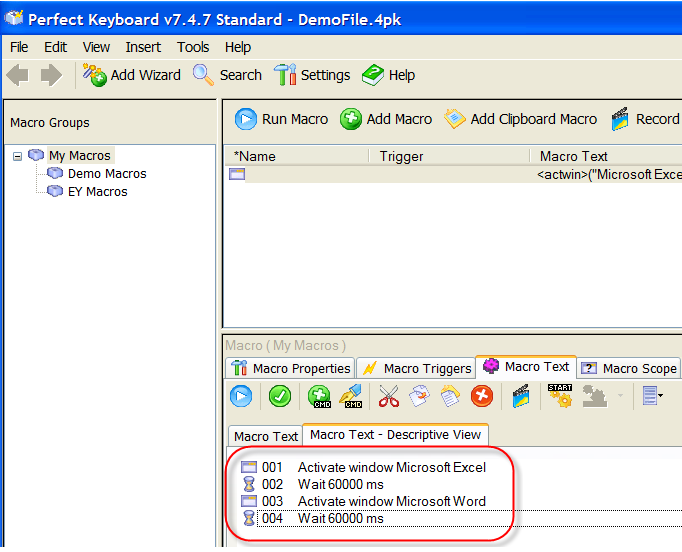Select step 003 Activate window Microsoft Word
Image resolution: width=682 pixels, height=552 pixels.
tap(391, 501)
